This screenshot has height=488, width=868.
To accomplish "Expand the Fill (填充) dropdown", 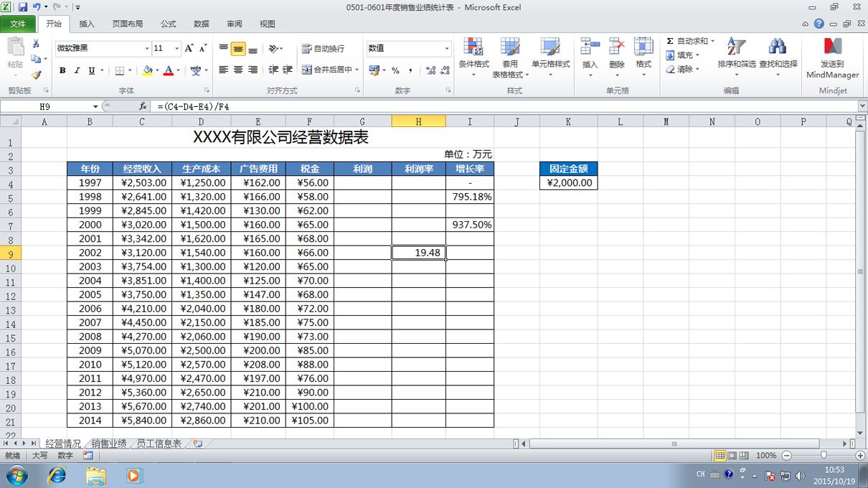I will (699, 55).
